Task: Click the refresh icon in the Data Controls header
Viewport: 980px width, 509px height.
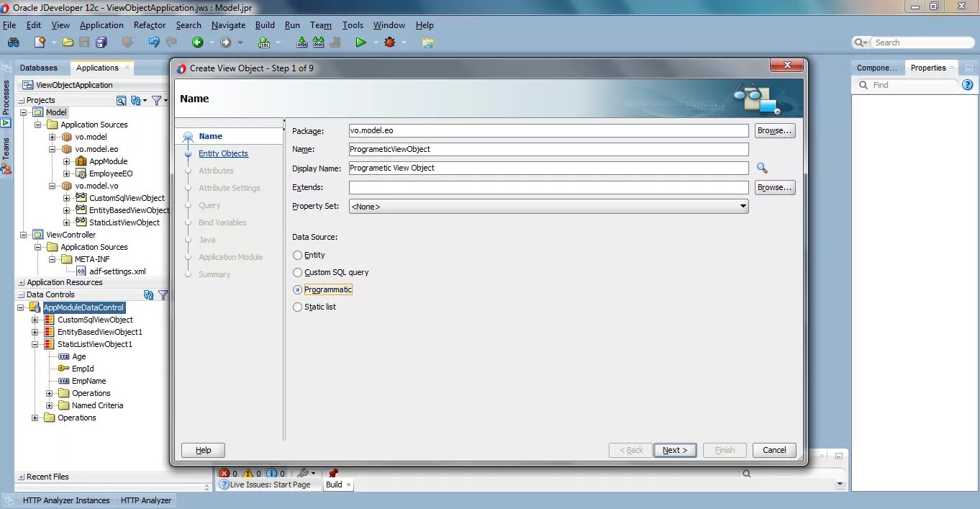Action: click(148, 295)
